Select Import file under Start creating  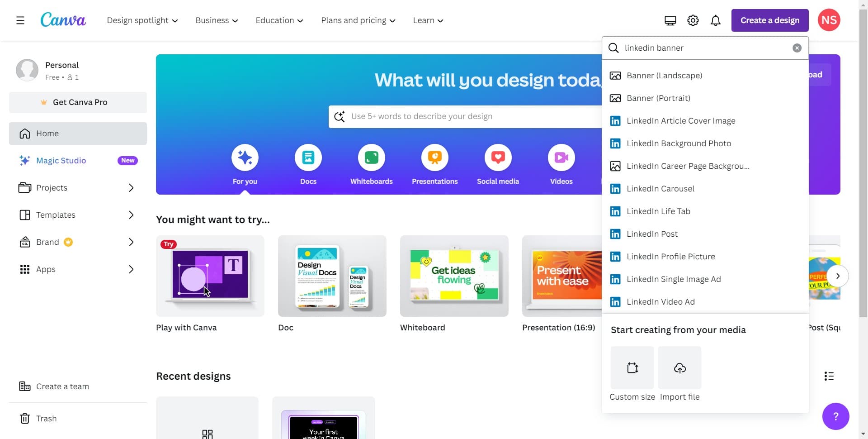tap(679, 367)
